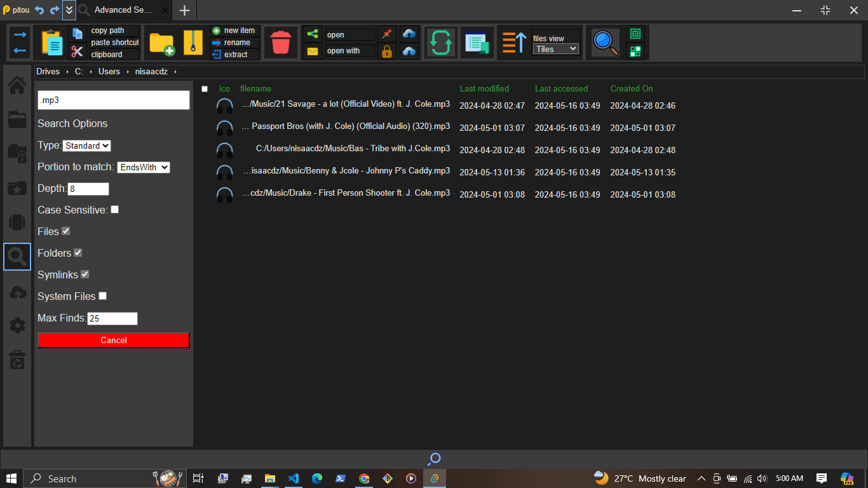Select the rename option
Viewport: 868px width, 488px height.
click(x=234, y=43)
